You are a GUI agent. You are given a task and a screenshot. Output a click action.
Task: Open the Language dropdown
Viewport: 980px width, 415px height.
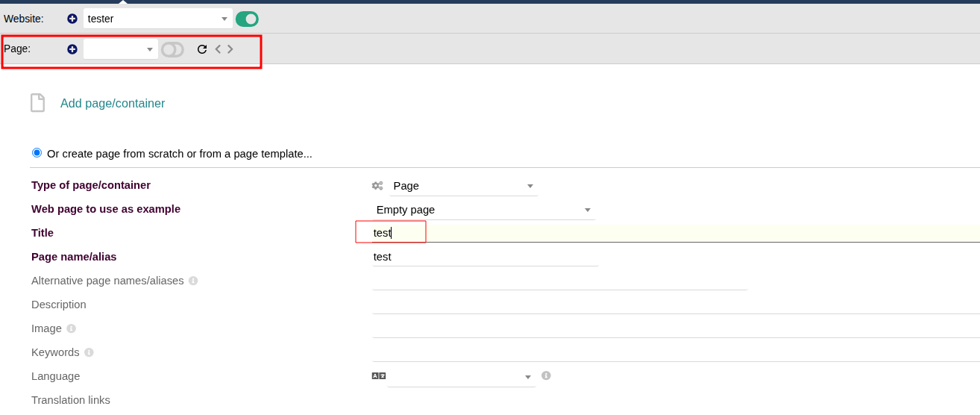(461, 377)
